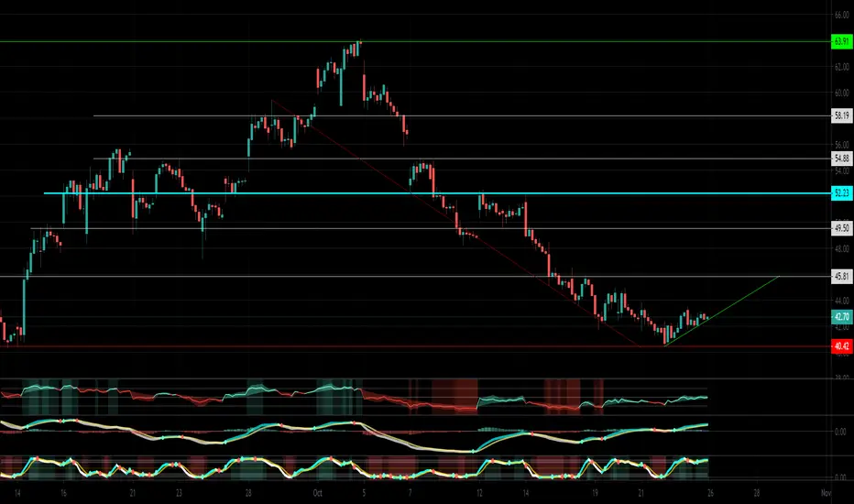
Task: Click the green 63.91 price label
Action: tap(841, 41)
